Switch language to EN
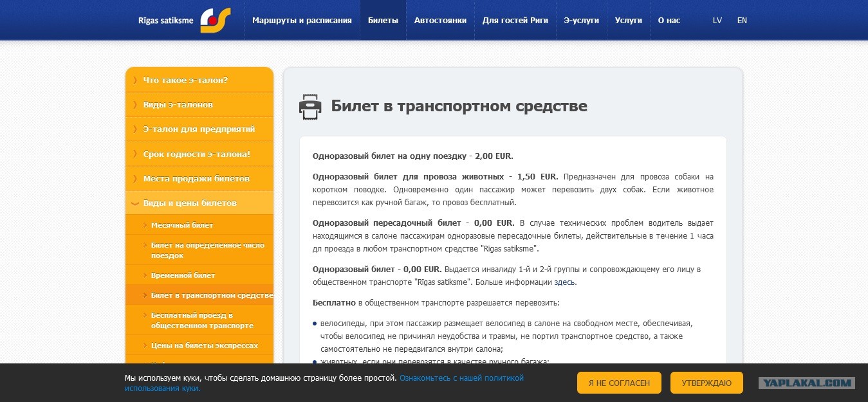Viewport: 868px width, 402px height. coord(742,21)
